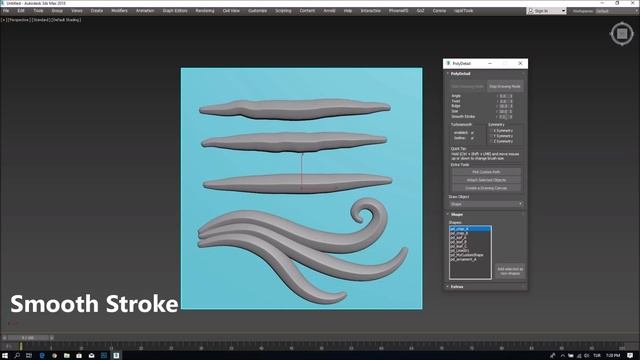This screenshot has width=640, height=360.
Task: Open the Sign In dropdown
Action: pos(546,11)
